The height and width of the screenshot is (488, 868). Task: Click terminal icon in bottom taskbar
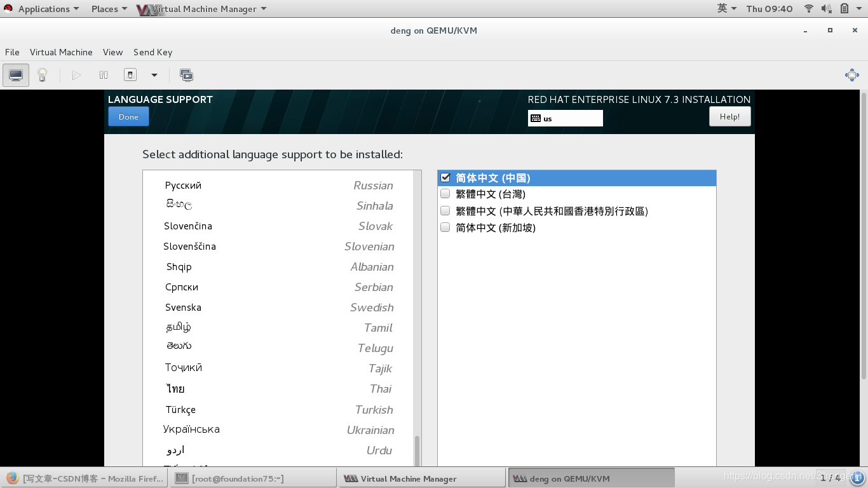click(182, 478)
